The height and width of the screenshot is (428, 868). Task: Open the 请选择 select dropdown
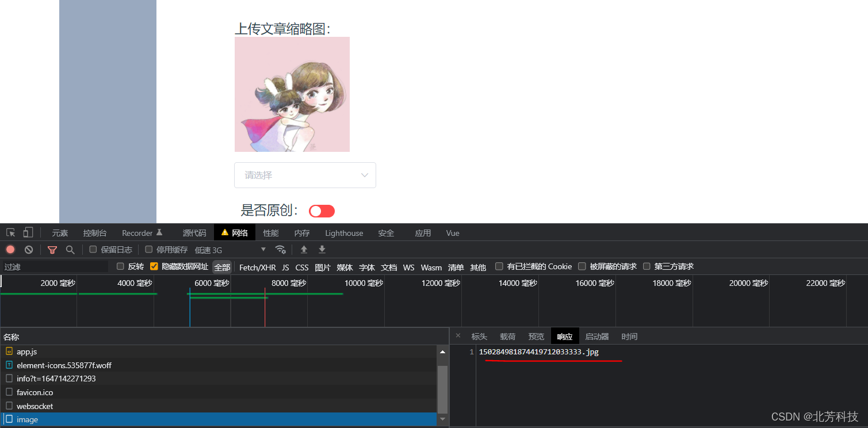tap(305, 175)
